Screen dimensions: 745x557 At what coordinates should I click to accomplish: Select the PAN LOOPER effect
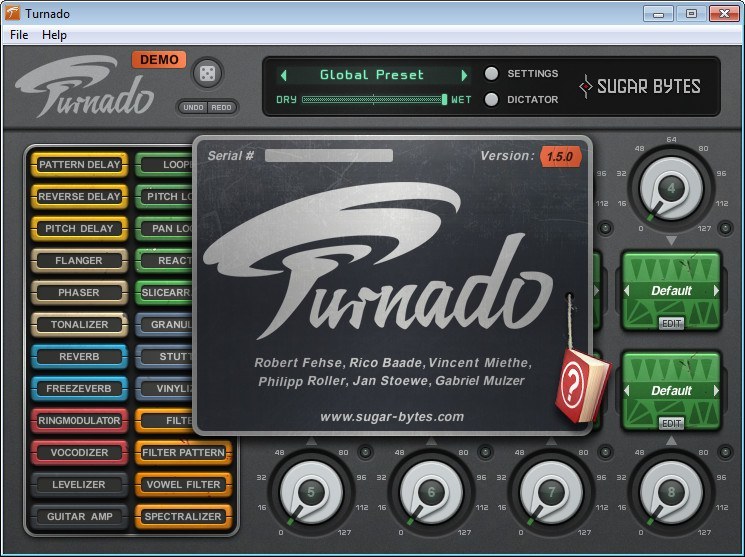(x=164, y=228)
